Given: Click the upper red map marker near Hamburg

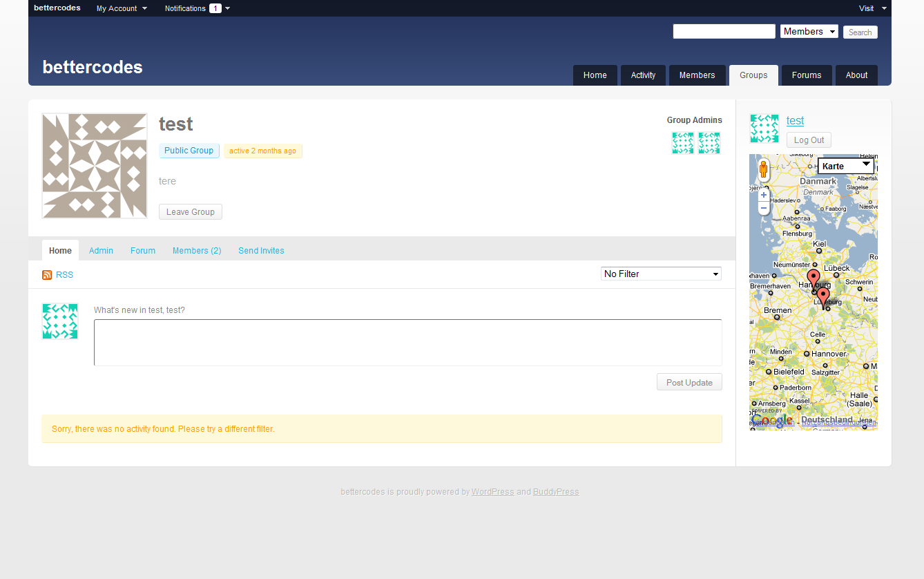Looking at the screenshot, I should click(x=814, y=279).
